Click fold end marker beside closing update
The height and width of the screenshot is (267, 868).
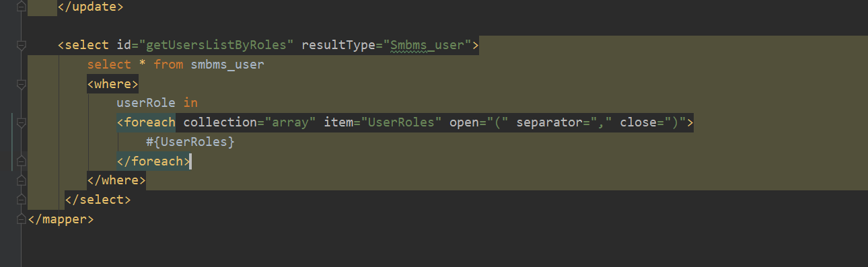coord(21,7)
